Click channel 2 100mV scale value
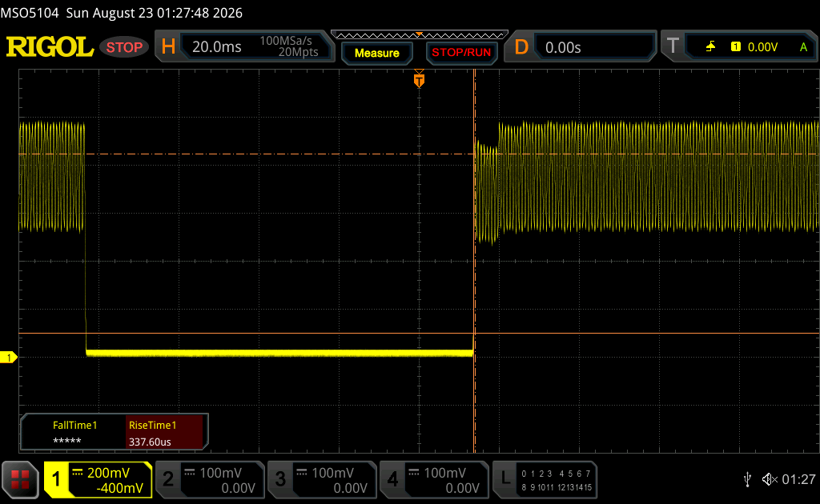 click(220, 473)
